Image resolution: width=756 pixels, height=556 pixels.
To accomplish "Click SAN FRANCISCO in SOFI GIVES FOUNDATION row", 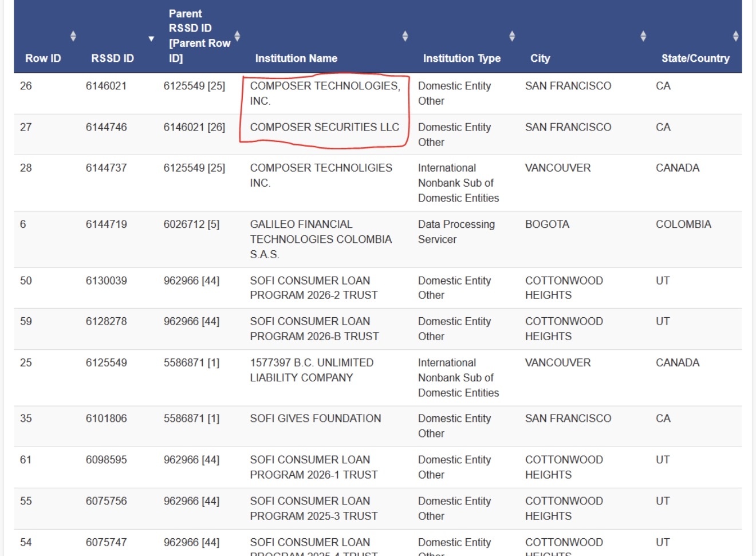I will (568, 419).
